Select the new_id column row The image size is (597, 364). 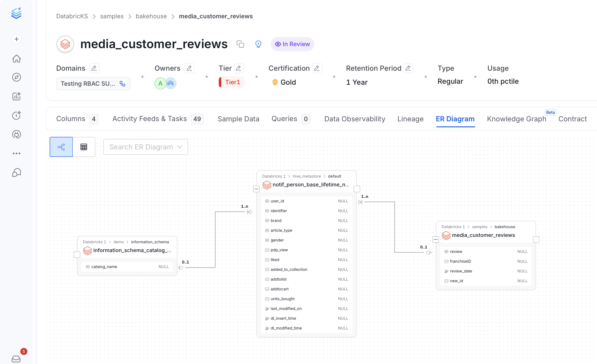click(486, 281)
